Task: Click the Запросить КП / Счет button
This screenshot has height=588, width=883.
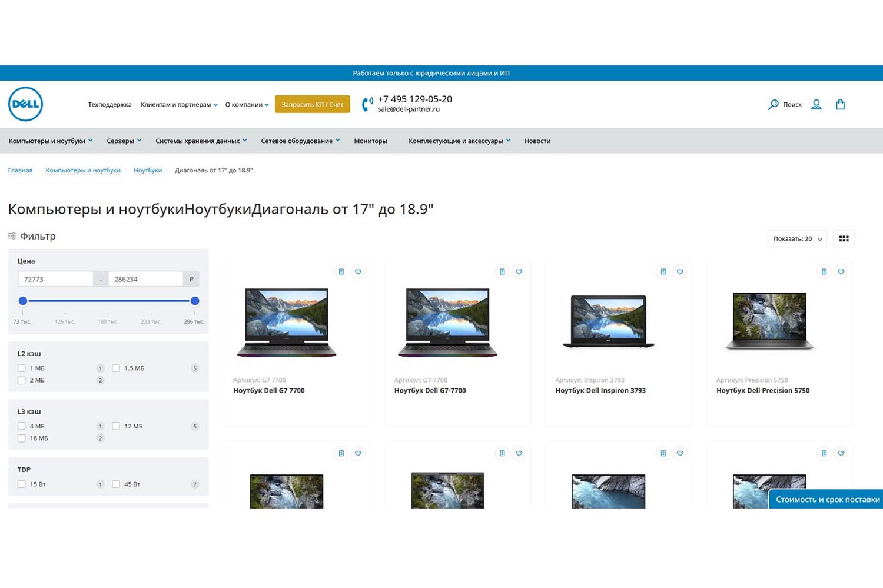Action: point(312,104)
